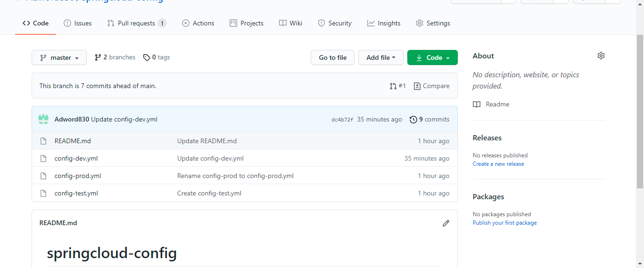644x268 pixels.
Task: Open the Pull requests tab
Action: coord(137,23)
